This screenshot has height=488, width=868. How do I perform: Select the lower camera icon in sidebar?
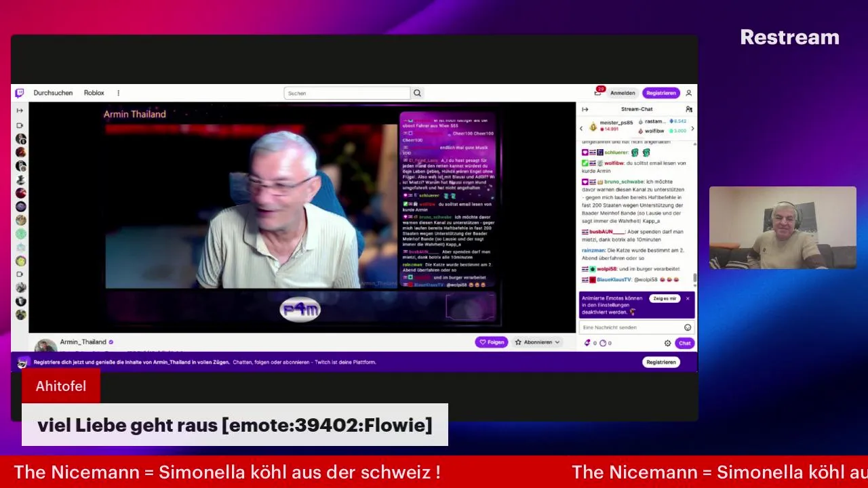[20, 274]
